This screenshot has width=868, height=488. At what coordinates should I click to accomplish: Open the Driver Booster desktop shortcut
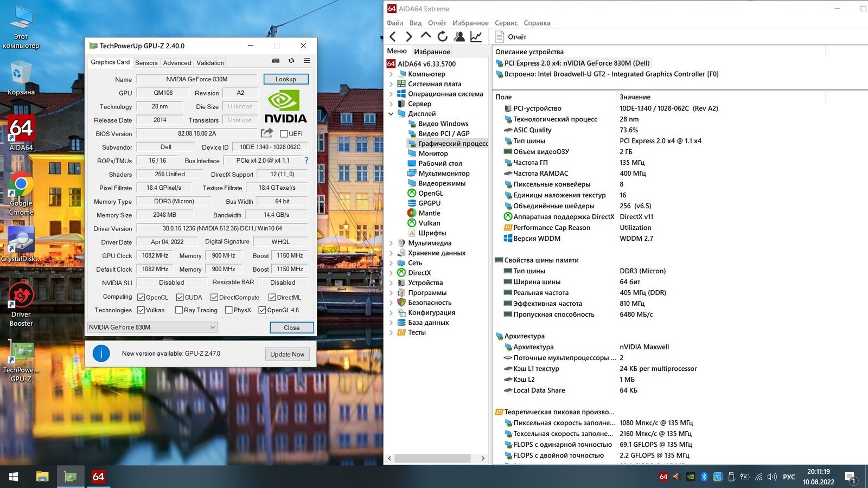[x=21, y=305]
